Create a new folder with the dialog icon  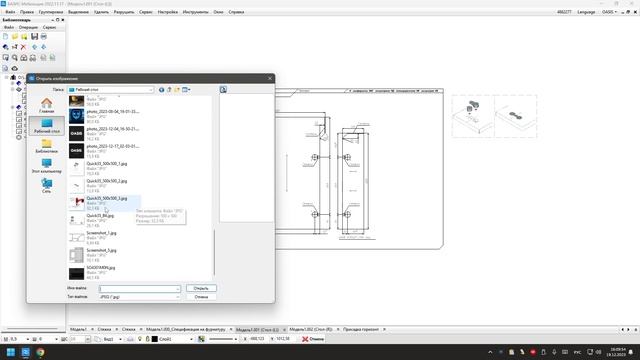click(177, 89)
